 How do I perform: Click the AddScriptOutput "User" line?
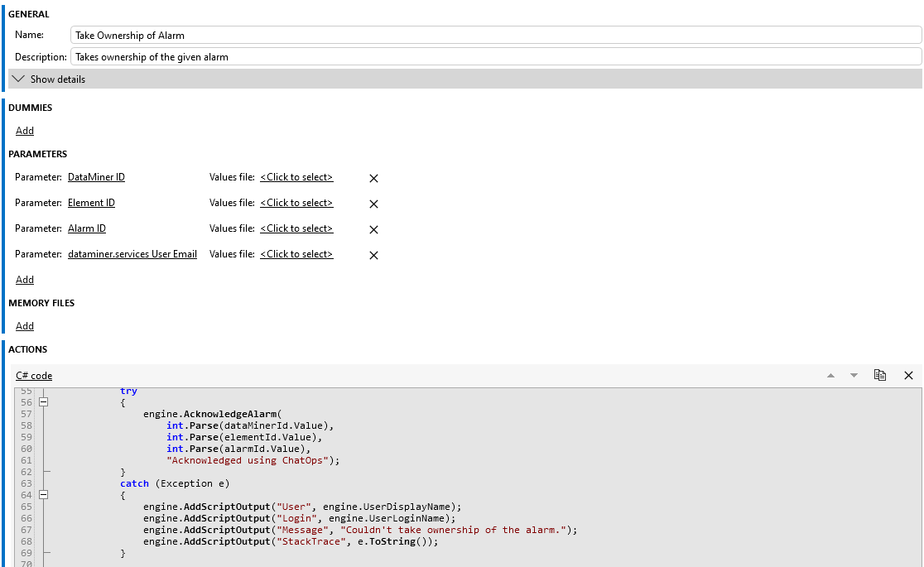(x=302, y=507)
